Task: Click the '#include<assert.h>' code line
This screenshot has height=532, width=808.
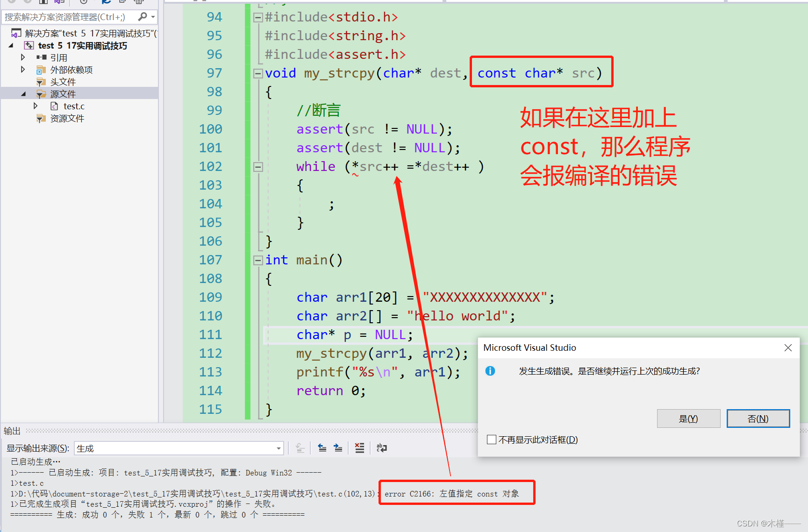Action: 335,55
